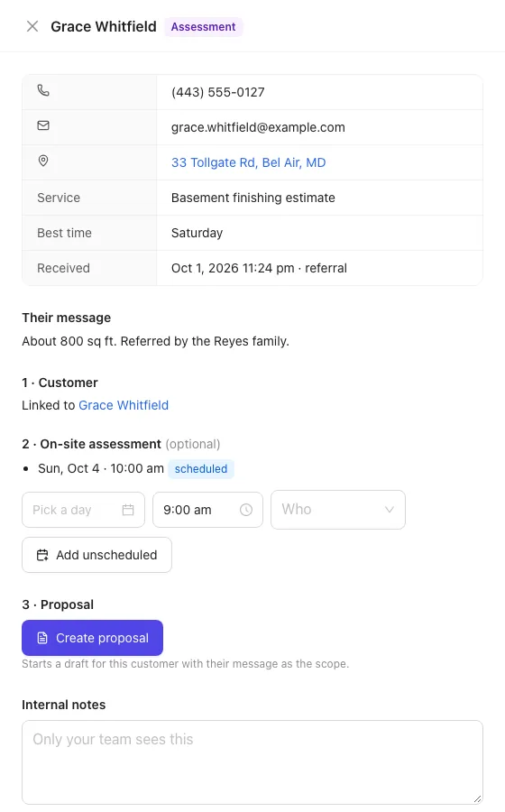Screen dimensions: 505x812
Task: Click phone number (443) 555-0127
Action: pos(218,92)
